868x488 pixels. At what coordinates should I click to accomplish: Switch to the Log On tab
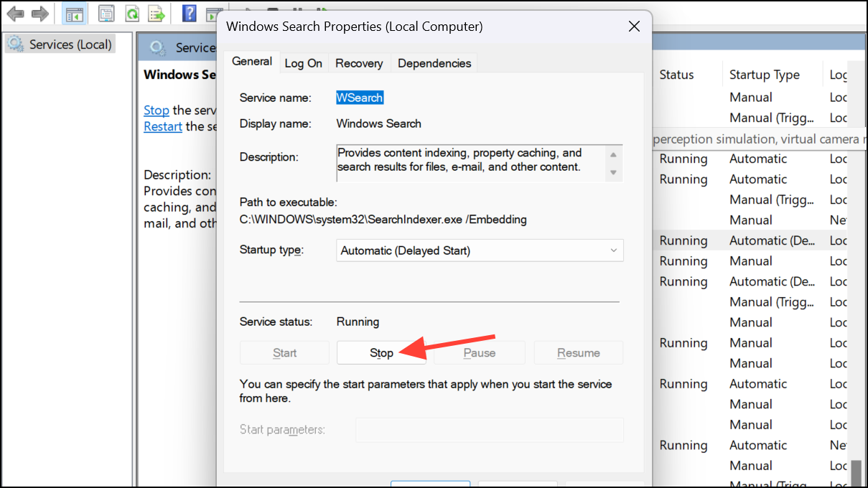(303, 63)
